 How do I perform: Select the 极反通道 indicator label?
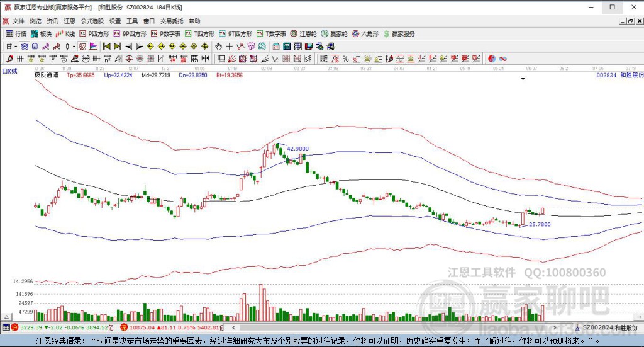47,75
